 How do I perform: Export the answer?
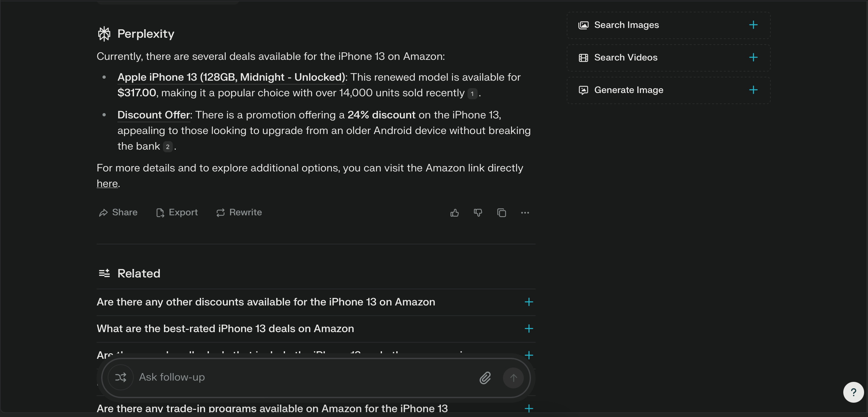tap(177, 212)
